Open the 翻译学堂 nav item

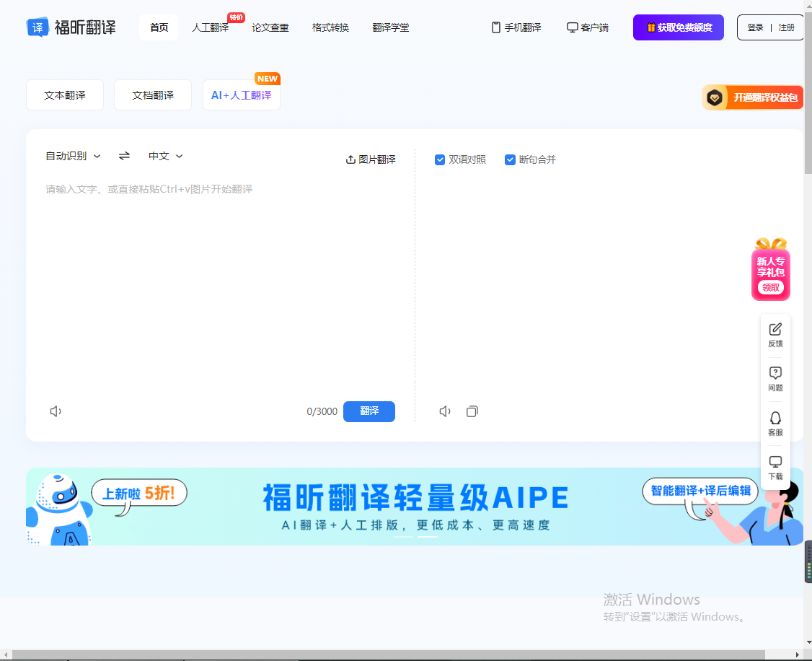coord(390,27)
